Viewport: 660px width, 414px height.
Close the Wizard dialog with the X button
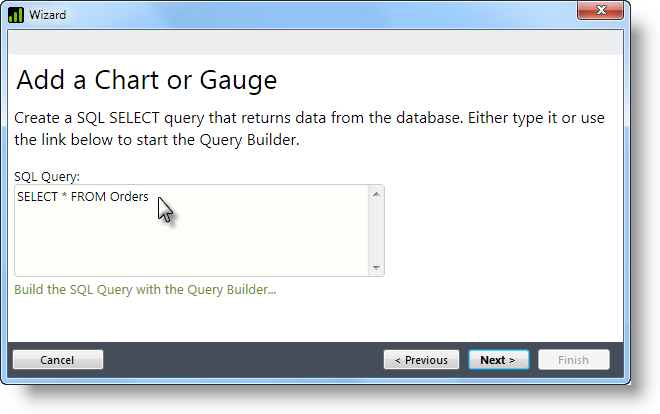click(600, 10)
